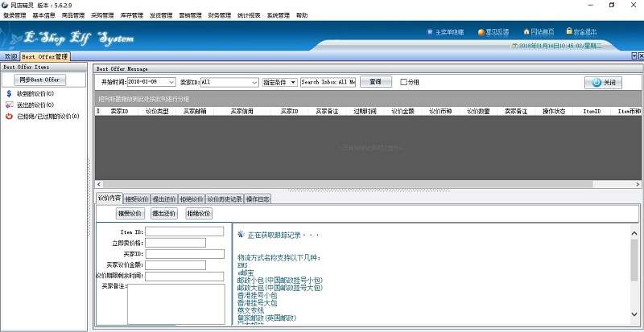The width and height of the screenshot is (644, 332).
Task: Click the table's horizontal scrollbar left arrow
Action: [98, 184]
